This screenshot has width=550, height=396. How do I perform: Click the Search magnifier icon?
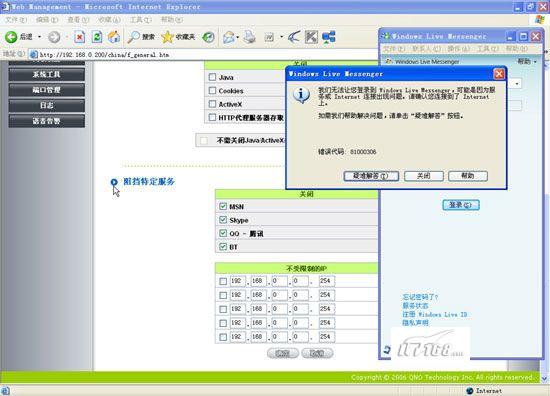(x=133, y=37)
